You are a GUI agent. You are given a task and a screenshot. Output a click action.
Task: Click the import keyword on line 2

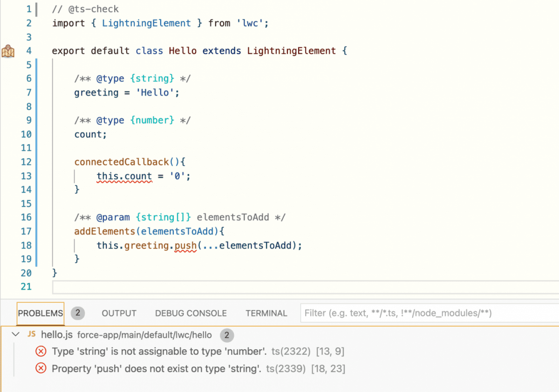click(x=68, y=23)
